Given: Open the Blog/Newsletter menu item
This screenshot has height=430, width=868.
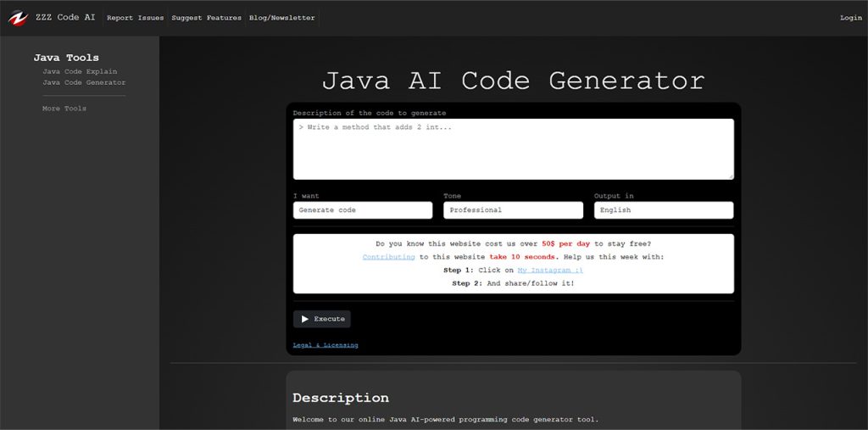Looking at the screenshot, I should coord(281,18).
